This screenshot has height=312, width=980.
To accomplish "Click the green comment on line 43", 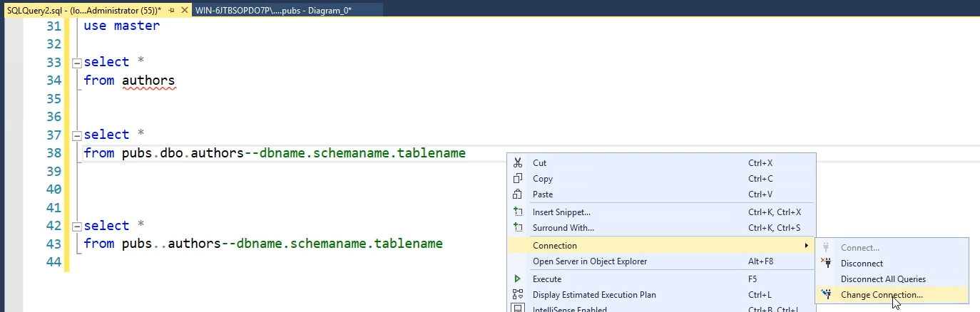I will [332, 244].
